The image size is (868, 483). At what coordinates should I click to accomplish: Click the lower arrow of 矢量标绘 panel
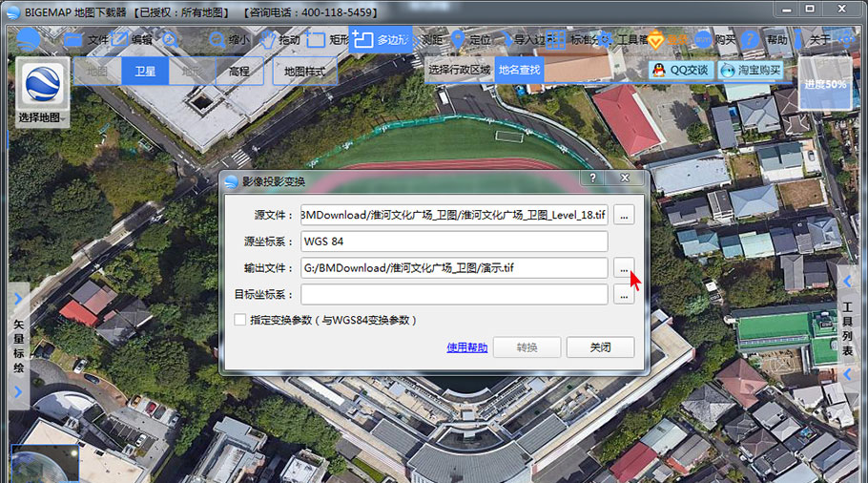point(18,391)
